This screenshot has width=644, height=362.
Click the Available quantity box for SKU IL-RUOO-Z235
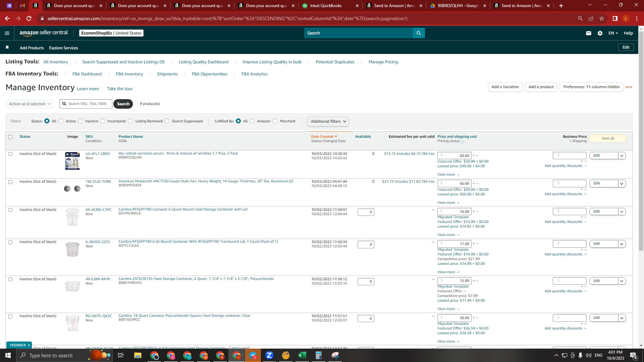[366, 244]
